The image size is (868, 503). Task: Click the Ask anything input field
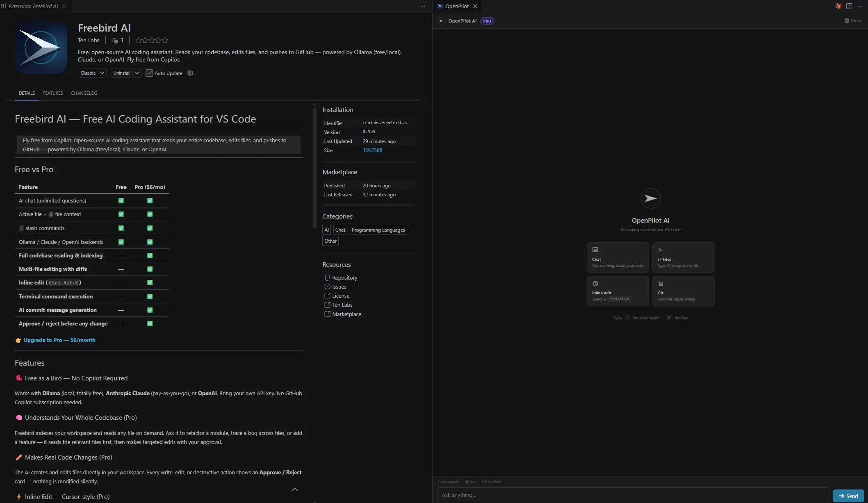point(633,495)
